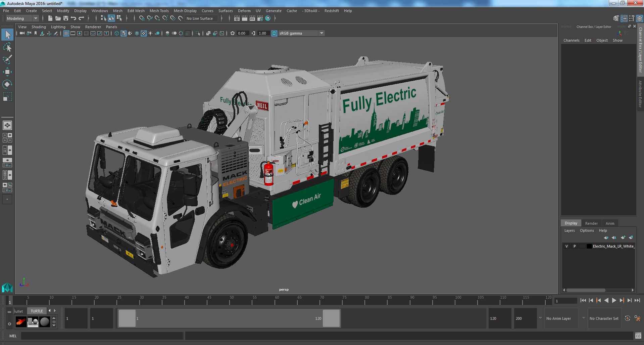The width and height of the screenshot is (644, 345).
Task: Redo the last undone action
Action: click(x=81, y=18)
